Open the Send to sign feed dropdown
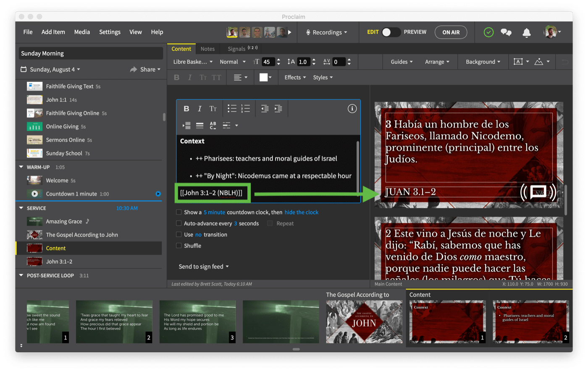Screen dimensions: 588x371 click(x=204, y=267)
